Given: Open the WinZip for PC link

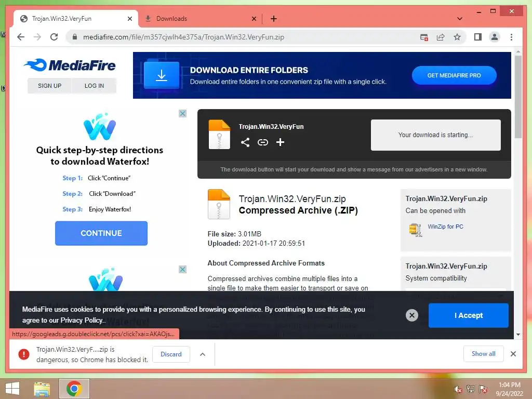Looking at the screenshot, I should click(445, 227).
